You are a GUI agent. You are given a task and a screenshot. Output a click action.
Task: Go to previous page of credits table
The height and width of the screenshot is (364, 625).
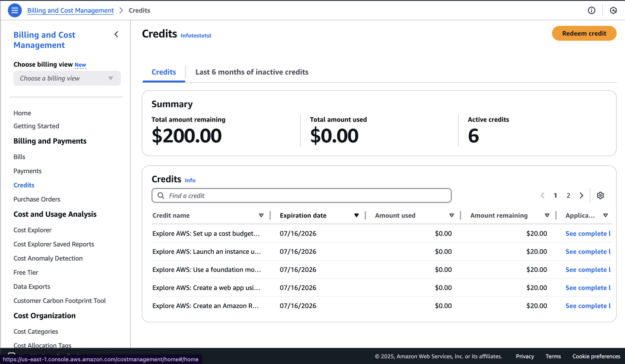coord(542,195)
